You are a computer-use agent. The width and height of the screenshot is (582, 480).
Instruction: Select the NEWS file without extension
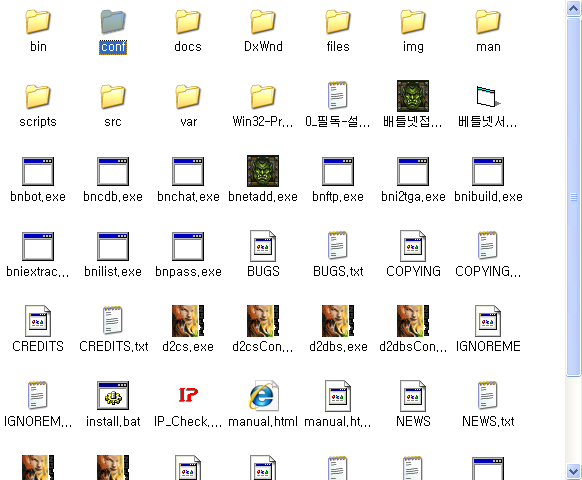(413, 396)
